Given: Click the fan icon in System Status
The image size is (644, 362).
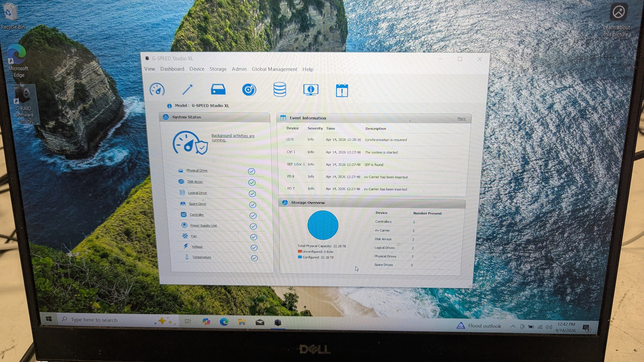Looking at the screenshot, I should [x=185, y=236].
